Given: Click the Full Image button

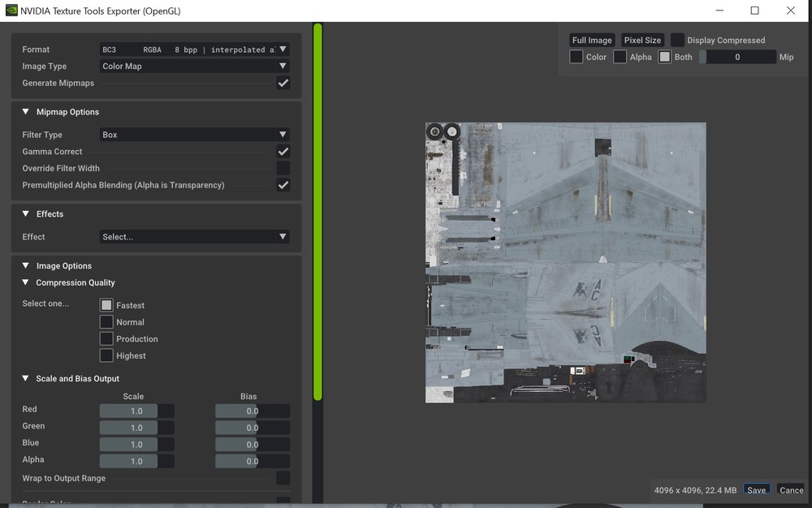Looking at the screenshot, I should pos(592,41).
